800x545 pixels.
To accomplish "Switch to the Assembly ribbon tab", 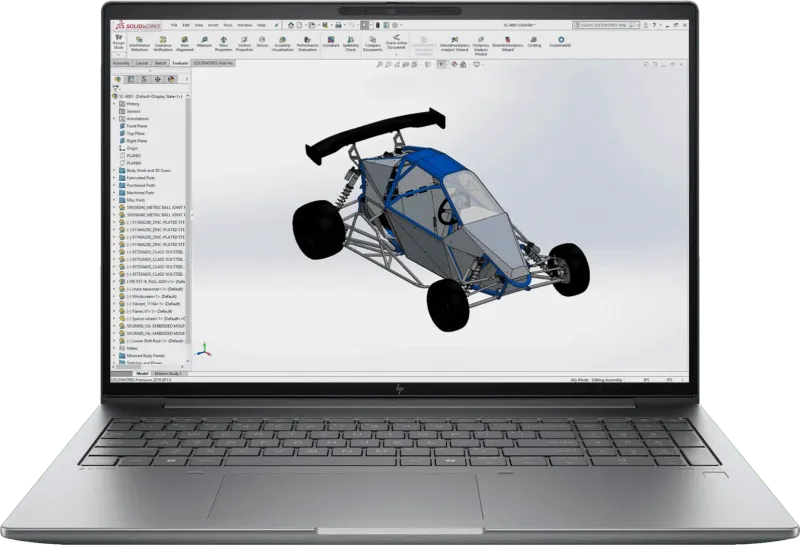I will click(x=121, y=63).
